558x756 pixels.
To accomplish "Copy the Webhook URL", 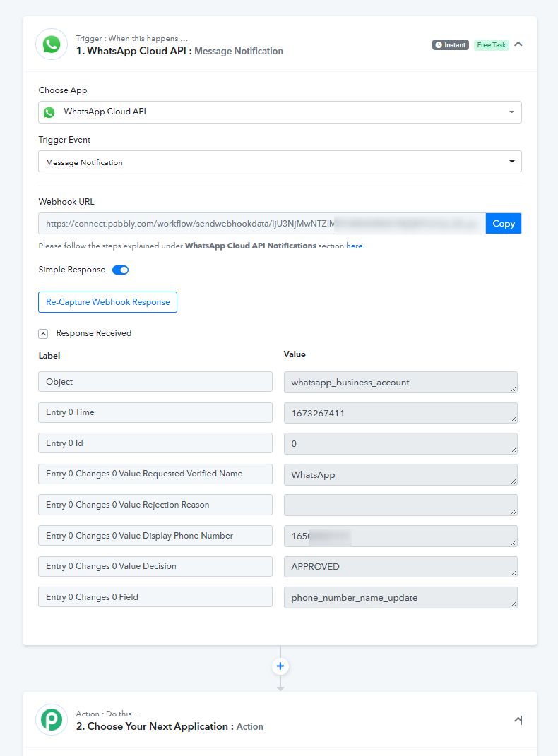I will click(x=504, y=224).
